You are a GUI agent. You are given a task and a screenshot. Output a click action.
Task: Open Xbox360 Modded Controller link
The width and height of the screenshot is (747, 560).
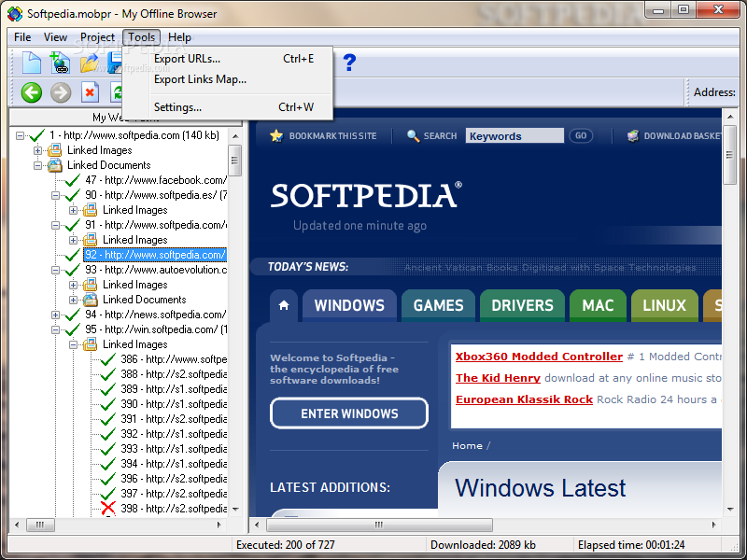click(x=539, y=357)
